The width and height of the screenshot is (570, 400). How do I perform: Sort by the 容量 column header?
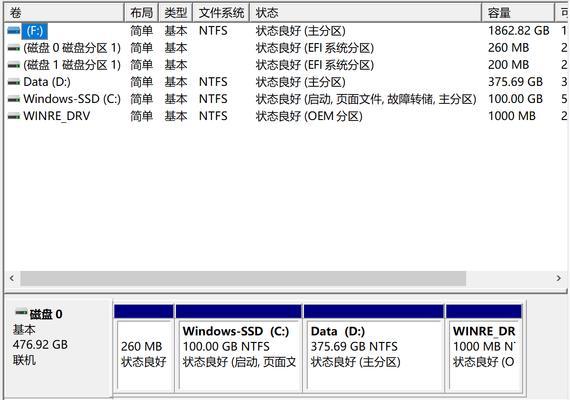[518, 13]
